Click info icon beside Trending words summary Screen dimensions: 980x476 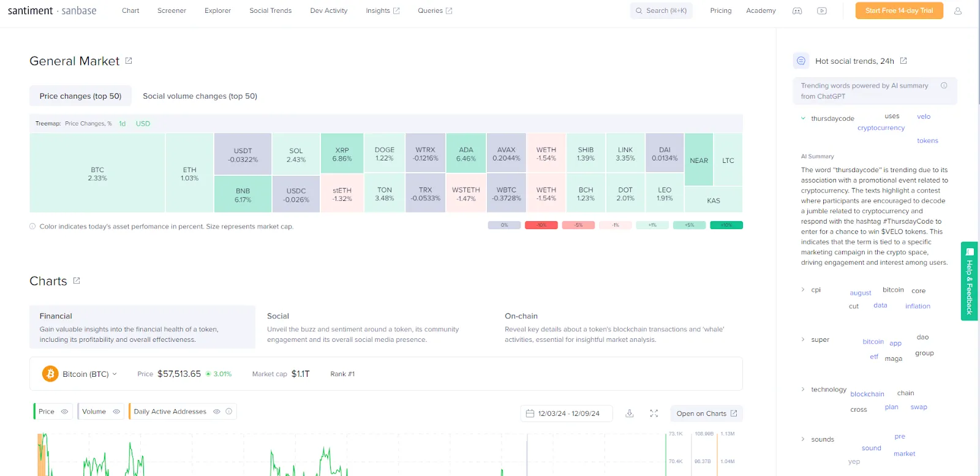click(944, 86)
